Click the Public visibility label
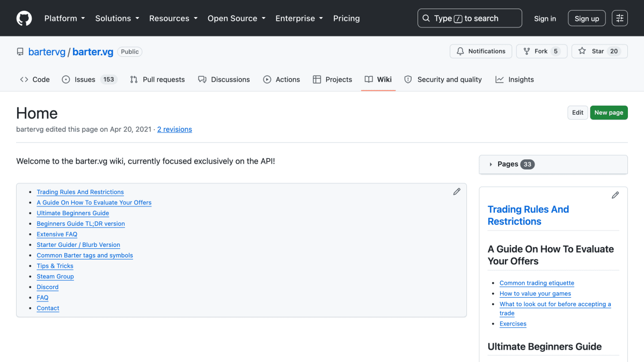Screen dimensions: 644x362 click(x=130, y=52)
